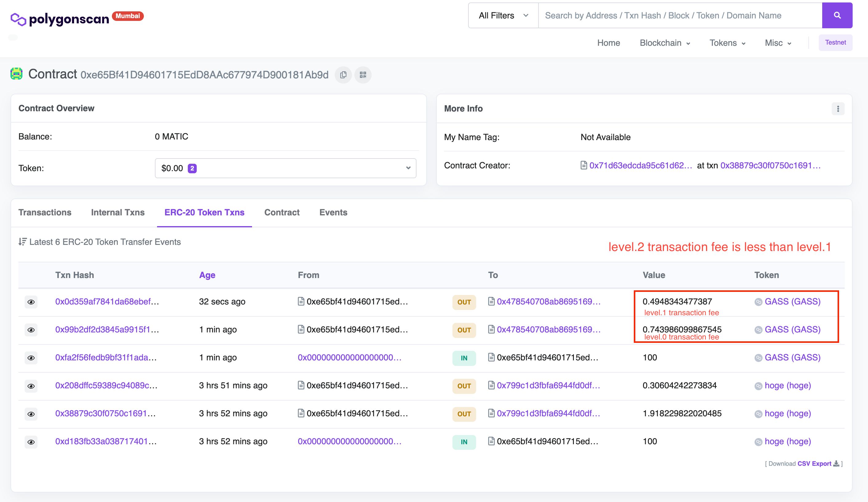Click the Mumbai network badge

[x=128, y=16]
